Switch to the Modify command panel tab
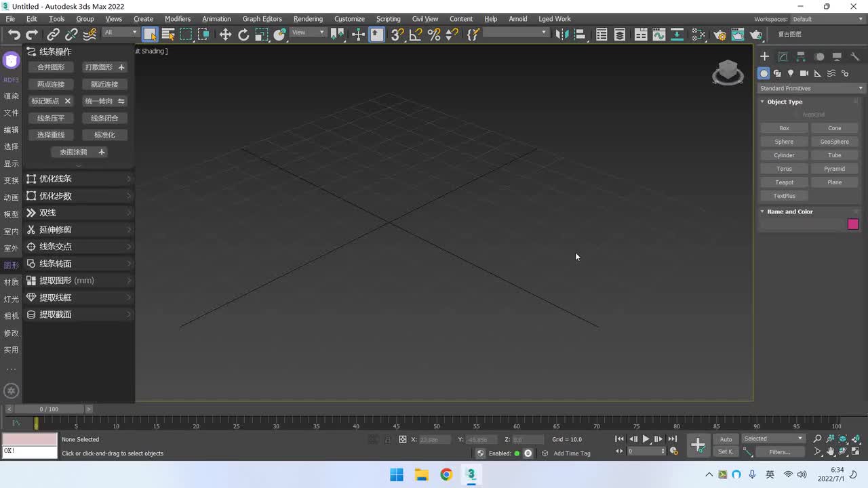Viewport: 868px width, 488px height. pos(783,57)
